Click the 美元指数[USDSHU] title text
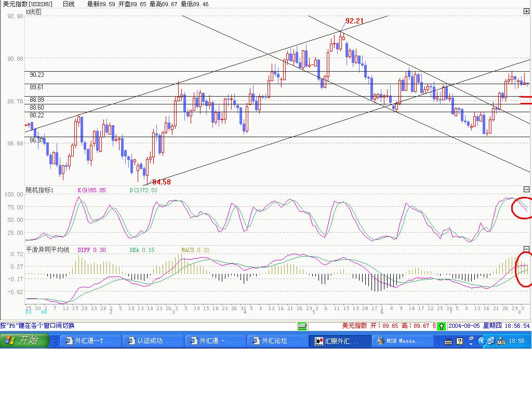The image size is (532, 399). pyautogui.click(x=28, y=4)
